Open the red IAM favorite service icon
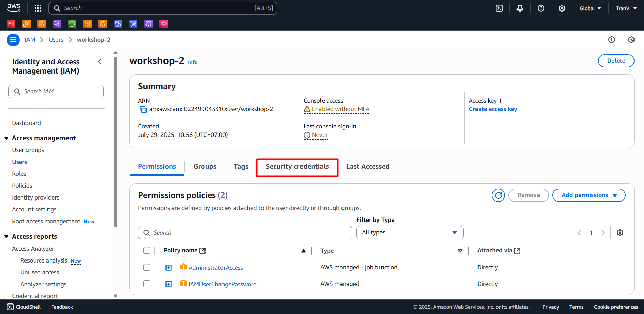 point(11,24)
